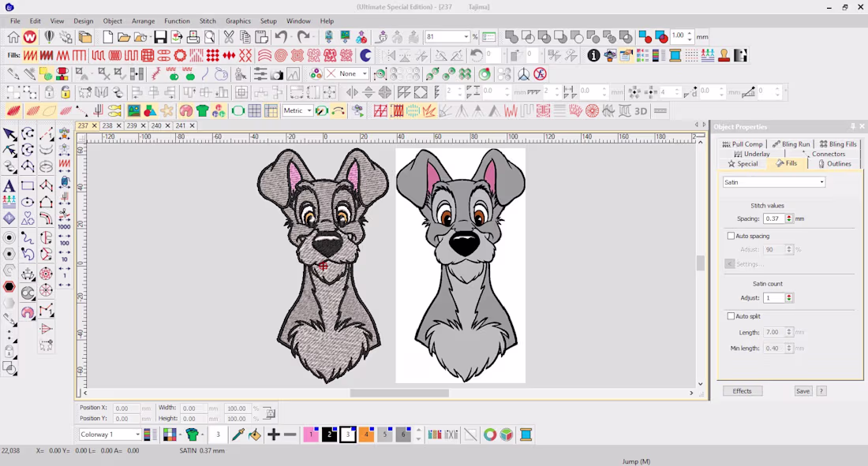
Task: Click the Home icon in the toolbar
Action: click(x=13, y=37)
